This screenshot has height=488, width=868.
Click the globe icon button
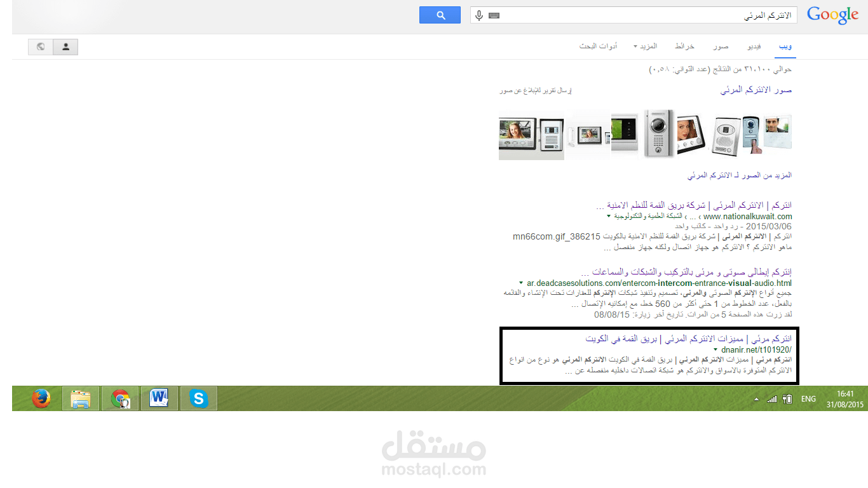[x=41, y=46]
